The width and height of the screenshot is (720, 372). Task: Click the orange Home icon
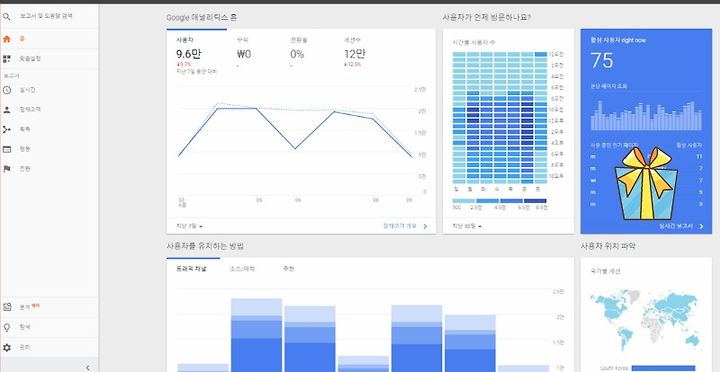pyautogui.click(x=6, y=39)
